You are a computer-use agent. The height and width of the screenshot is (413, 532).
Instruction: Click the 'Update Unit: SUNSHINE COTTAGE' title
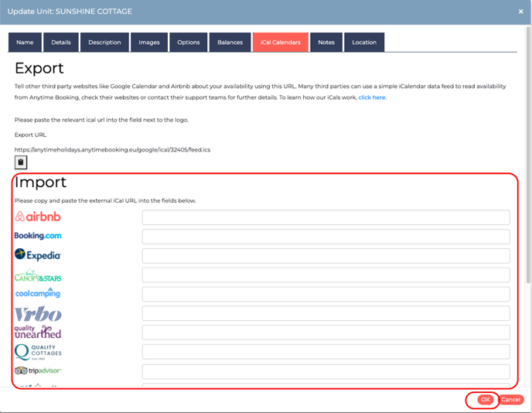point(70,12)
